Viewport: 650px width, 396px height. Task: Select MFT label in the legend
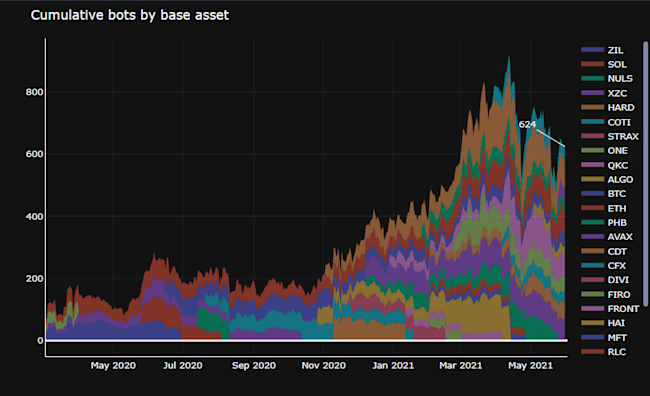tap(617, 338)
